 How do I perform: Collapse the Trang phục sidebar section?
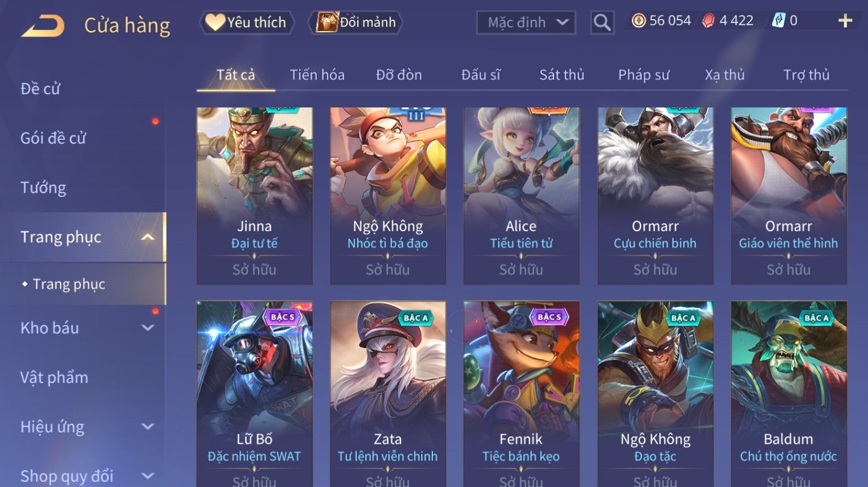[x=148, y=237]
